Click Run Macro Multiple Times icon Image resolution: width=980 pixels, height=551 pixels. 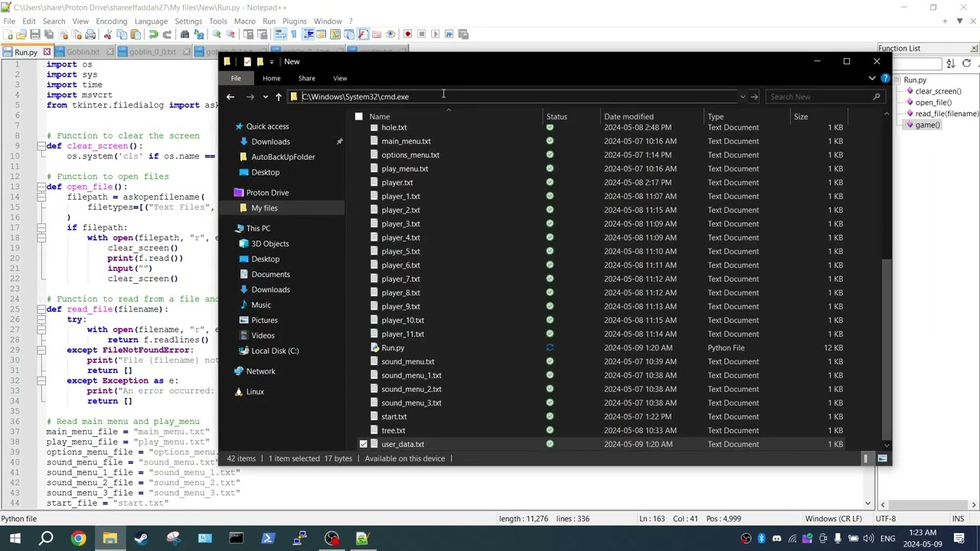coord(449,34)
